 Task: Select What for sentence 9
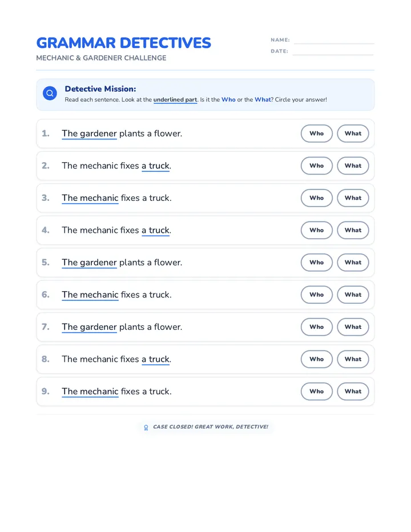click(x=353, y=391)
